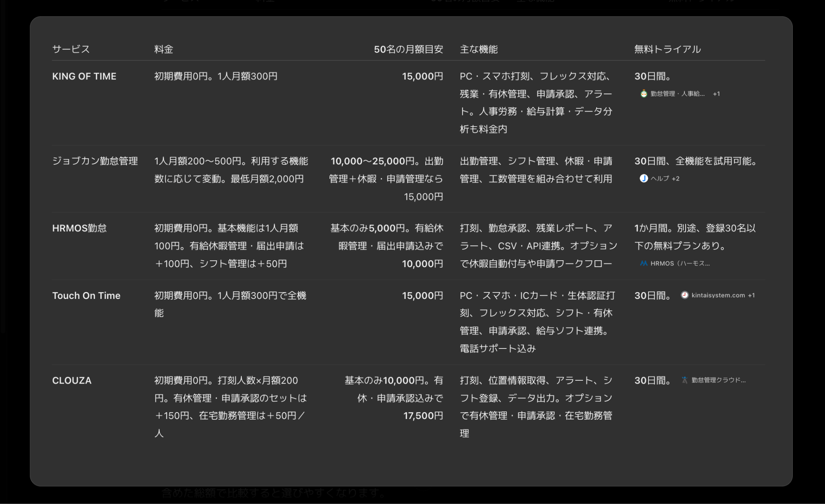
Task: Click the CLOUZA features cell 打刻、位置情報取得
Action: 536,407
